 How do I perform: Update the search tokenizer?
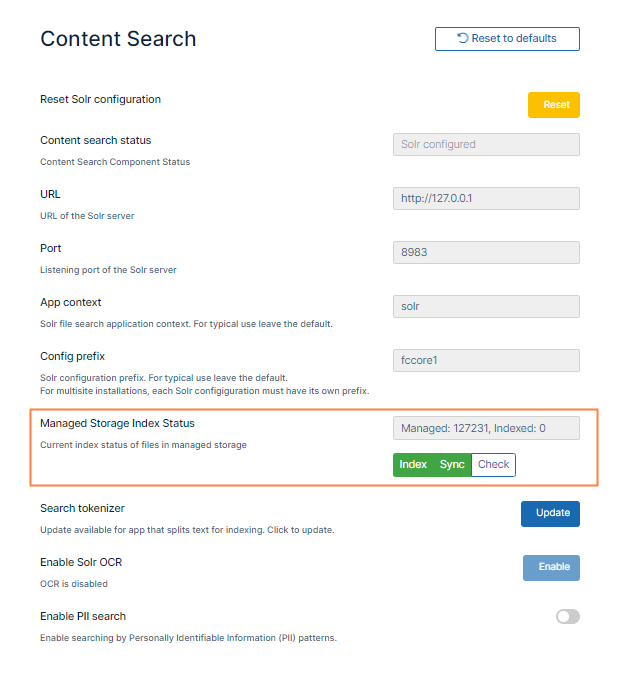pos(550,513)
